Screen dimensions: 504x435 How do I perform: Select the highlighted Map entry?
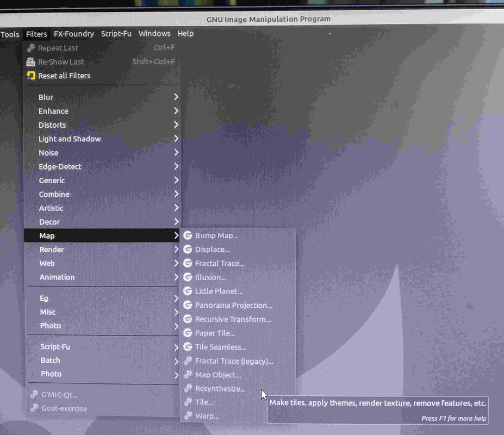102,235
